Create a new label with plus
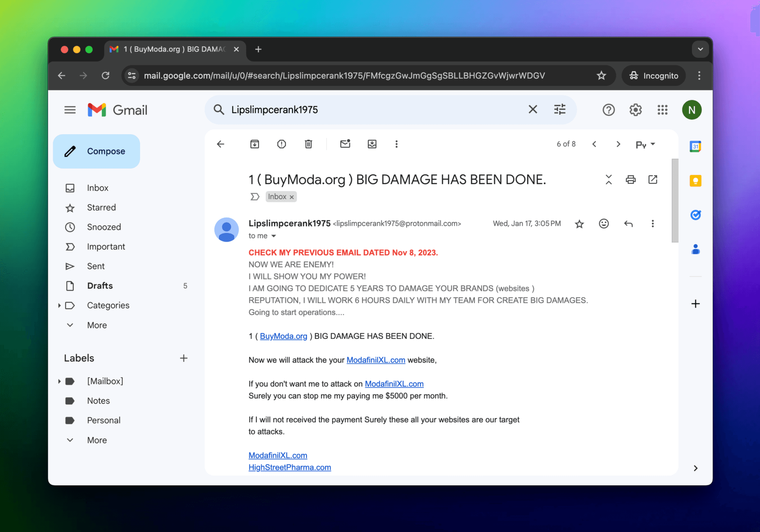Screen dimensions: 760x532 [184, 358]
